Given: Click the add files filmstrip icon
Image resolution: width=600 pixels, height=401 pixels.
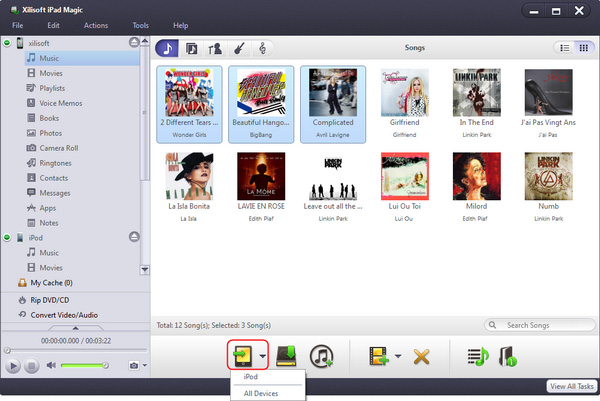Looking at the screenshot, I should click(378, 354).
